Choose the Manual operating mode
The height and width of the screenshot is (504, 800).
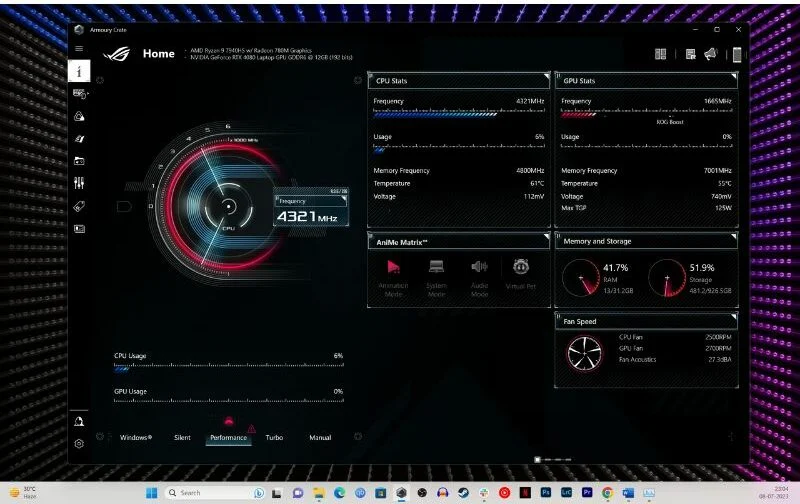320,437
